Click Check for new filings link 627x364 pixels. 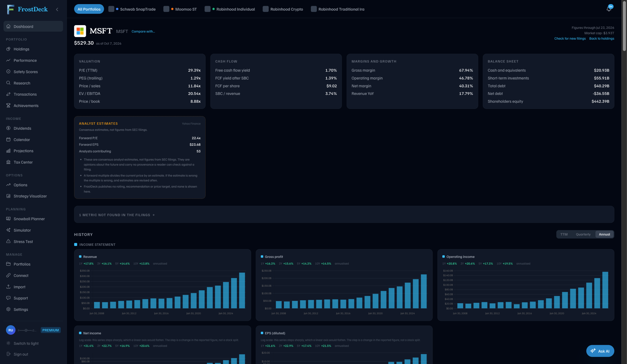click(570, 39)
